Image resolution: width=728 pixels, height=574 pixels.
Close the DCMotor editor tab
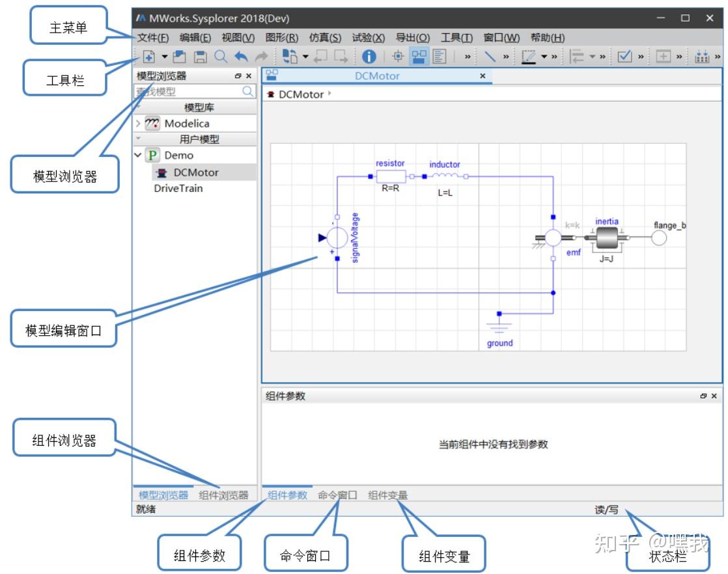(483, 75)
